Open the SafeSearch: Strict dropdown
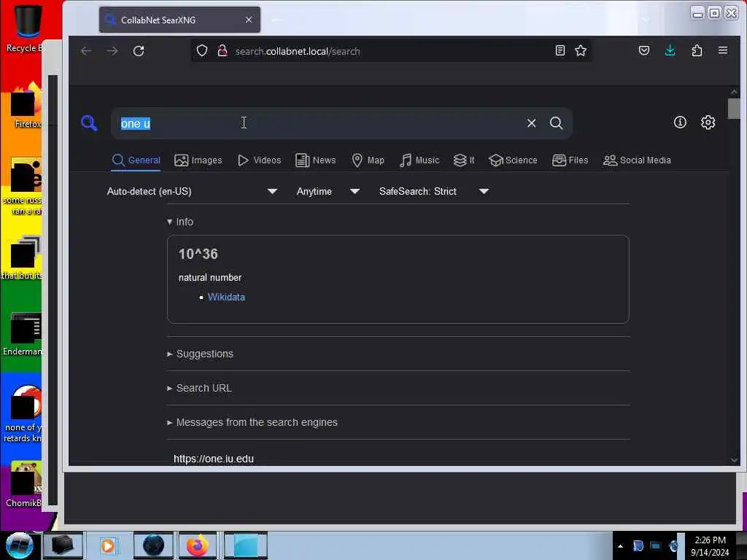 (434, 192)
